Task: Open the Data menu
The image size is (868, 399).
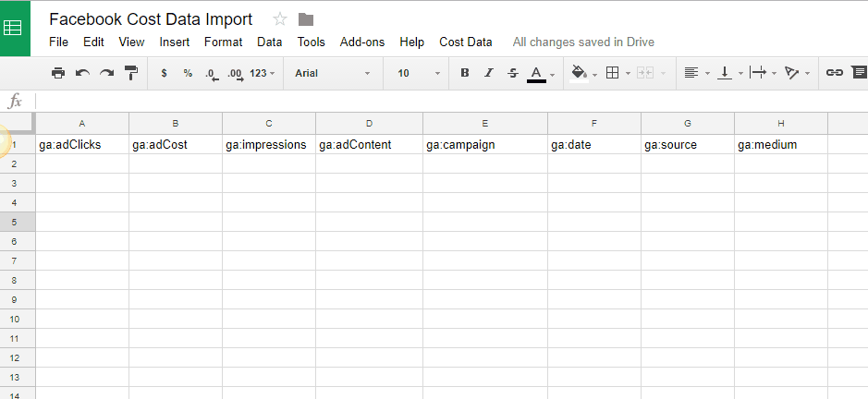Action: pyautogui.click(x=270, y=42)
